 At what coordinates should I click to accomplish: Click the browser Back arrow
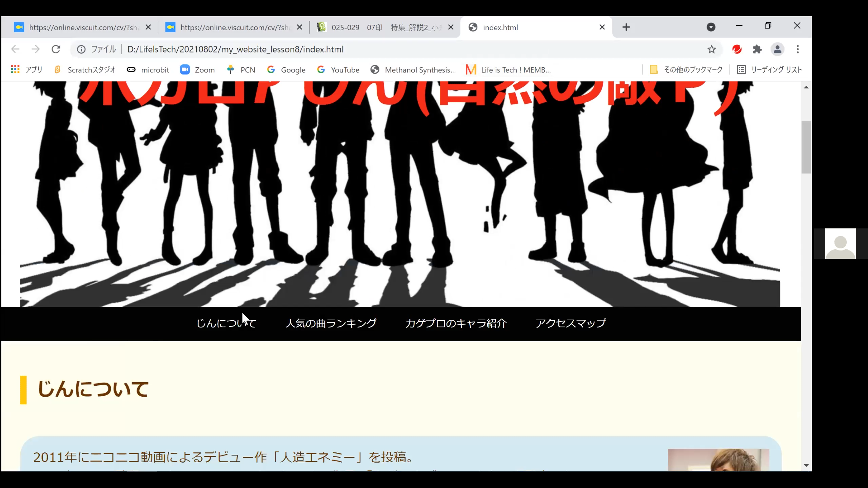pos(15,49)
